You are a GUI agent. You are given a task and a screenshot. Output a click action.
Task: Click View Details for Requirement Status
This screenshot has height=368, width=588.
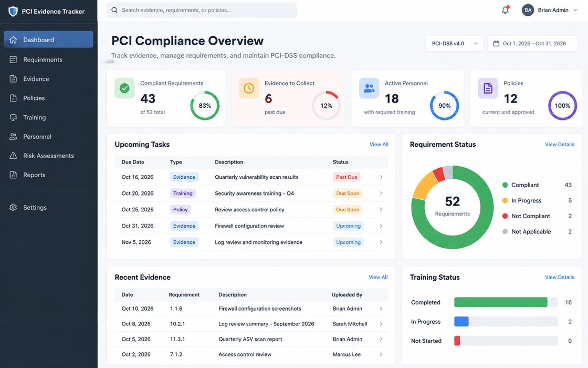click(x=560, y=144)
